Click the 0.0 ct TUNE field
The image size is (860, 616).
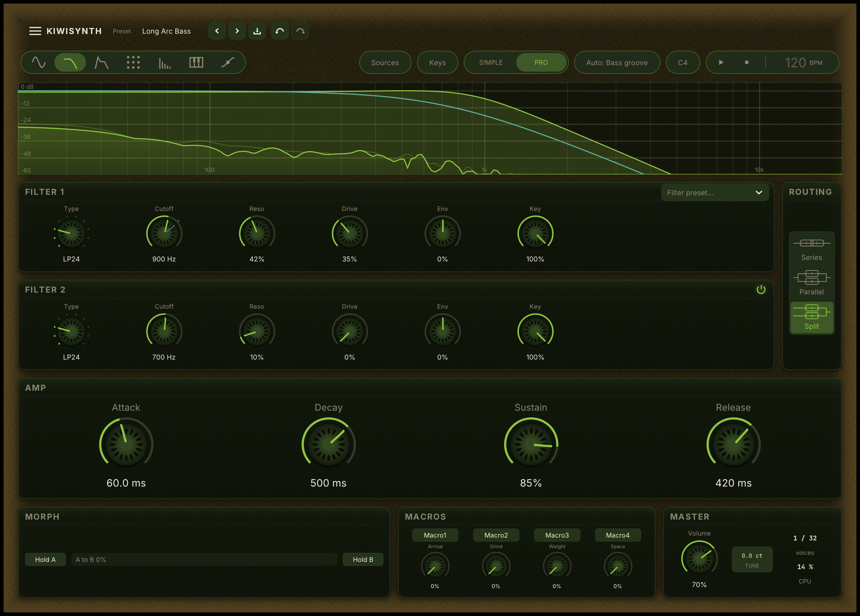pos(752,559)
